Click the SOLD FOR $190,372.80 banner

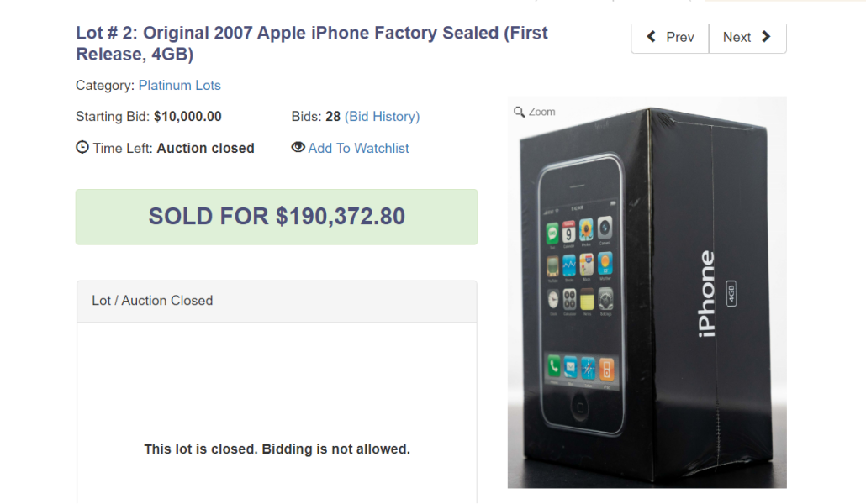click(277, 217)
